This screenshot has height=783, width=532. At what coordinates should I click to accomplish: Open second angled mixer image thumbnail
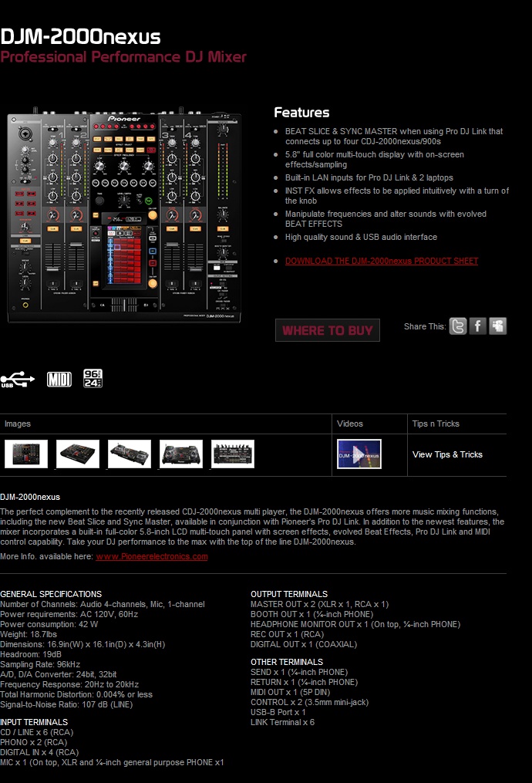(78, 454)
